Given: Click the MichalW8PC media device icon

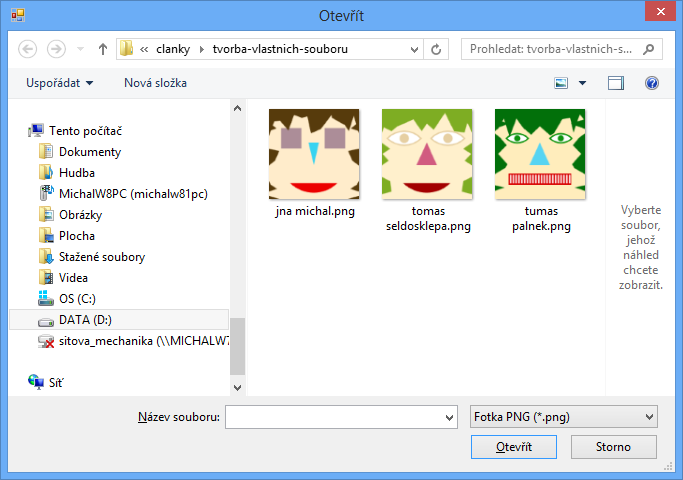Looking at the screenshot, I should (46, 193).
